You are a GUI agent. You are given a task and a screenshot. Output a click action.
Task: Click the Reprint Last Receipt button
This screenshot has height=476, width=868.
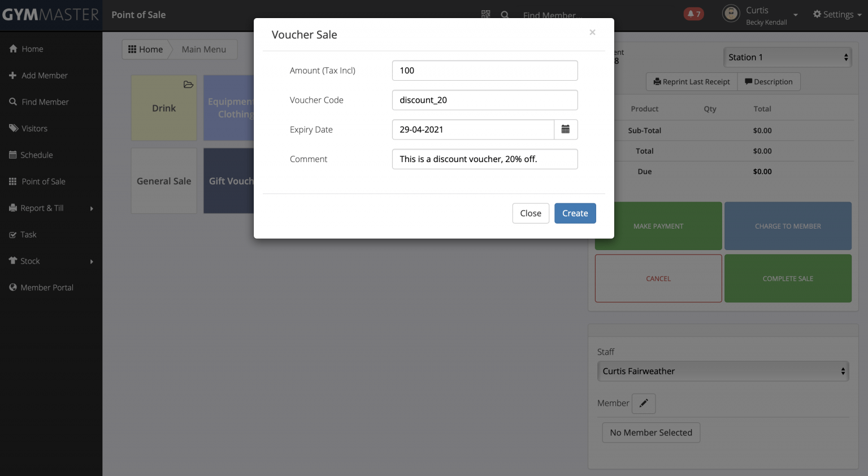691,82
